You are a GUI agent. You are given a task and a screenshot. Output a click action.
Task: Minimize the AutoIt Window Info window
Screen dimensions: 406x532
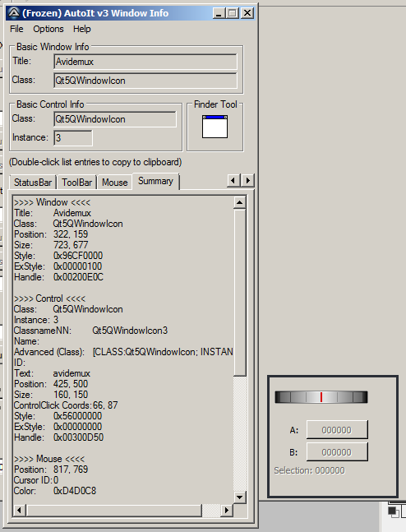click(x=219, y=13)
